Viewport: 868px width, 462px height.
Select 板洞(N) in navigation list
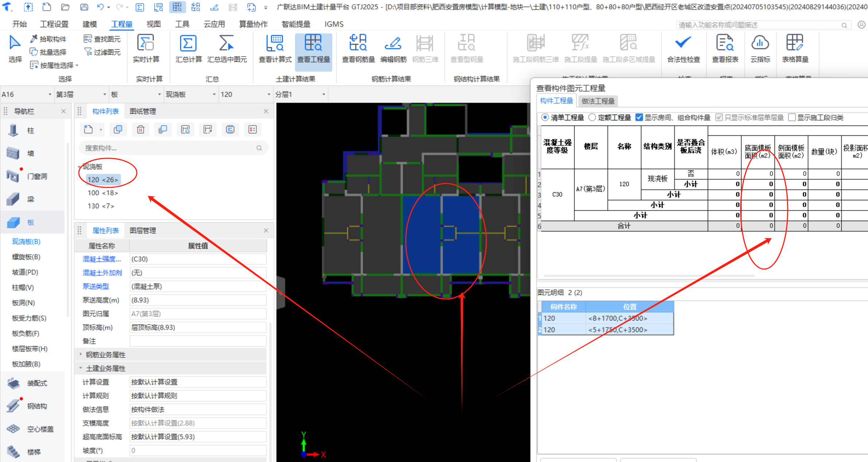click(23, 303)
